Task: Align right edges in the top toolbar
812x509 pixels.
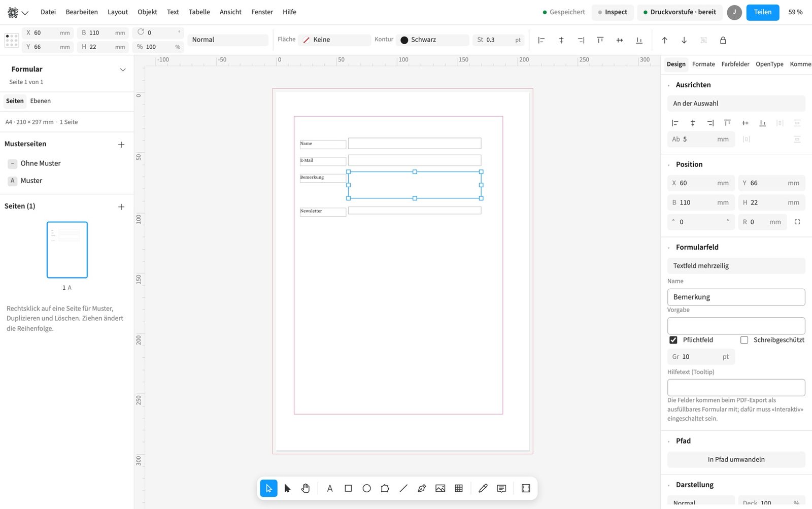Action: 581,40
